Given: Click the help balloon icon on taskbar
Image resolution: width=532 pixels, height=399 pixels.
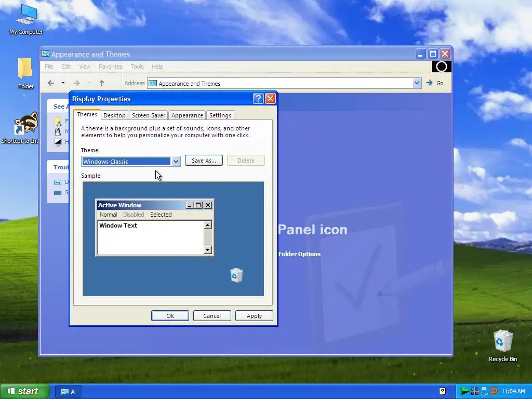Looking at the screenshot, I should coord(442,391).
